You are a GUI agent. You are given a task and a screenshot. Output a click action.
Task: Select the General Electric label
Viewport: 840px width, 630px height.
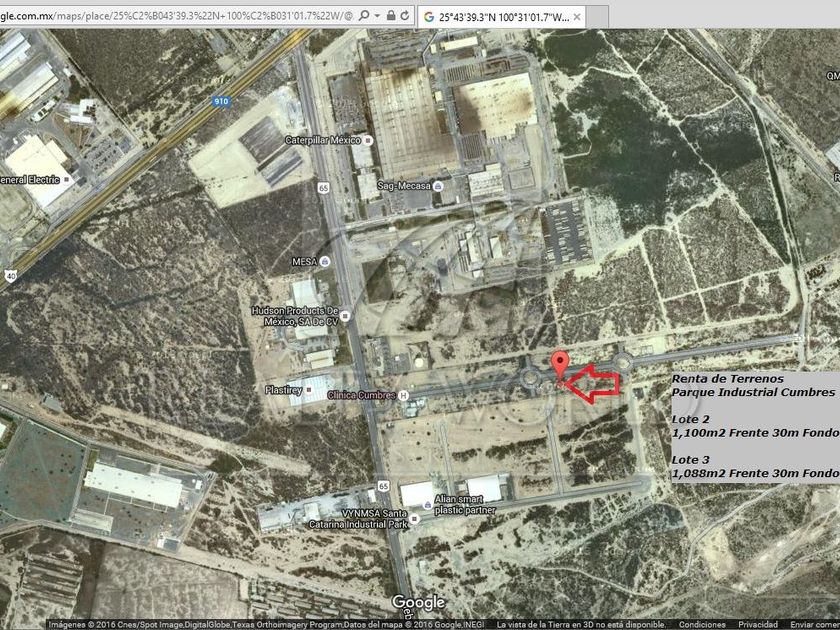(x=30, y=179)
